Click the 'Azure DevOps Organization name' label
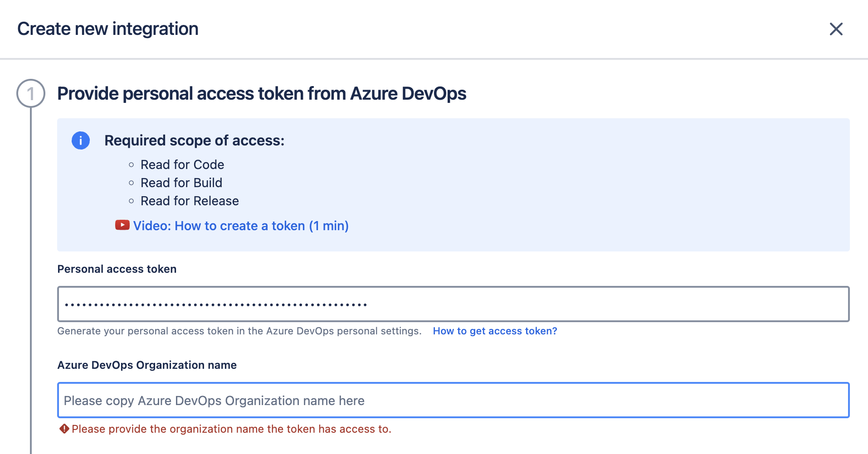This screenshot has width=868, height=454. coord(146,365)
